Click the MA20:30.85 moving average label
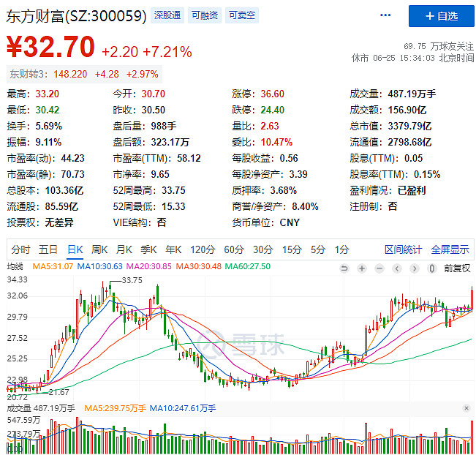The height and width of the screenshot is (455, 476). point(148,266)
